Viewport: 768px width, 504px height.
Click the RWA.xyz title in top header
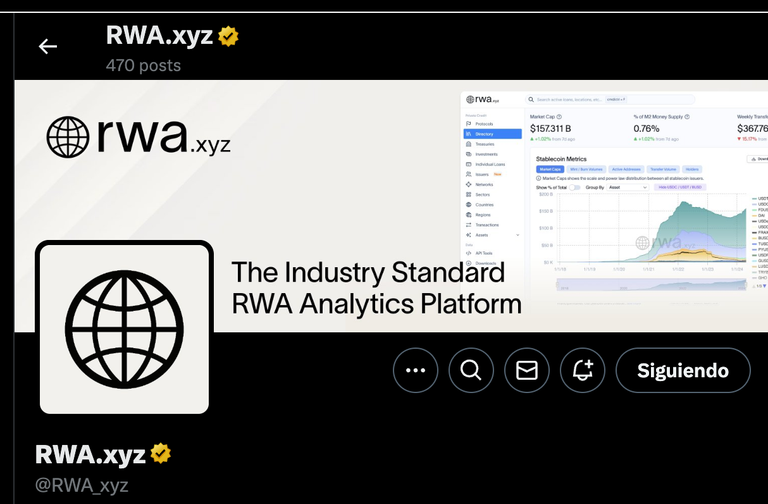click(159, 36)
